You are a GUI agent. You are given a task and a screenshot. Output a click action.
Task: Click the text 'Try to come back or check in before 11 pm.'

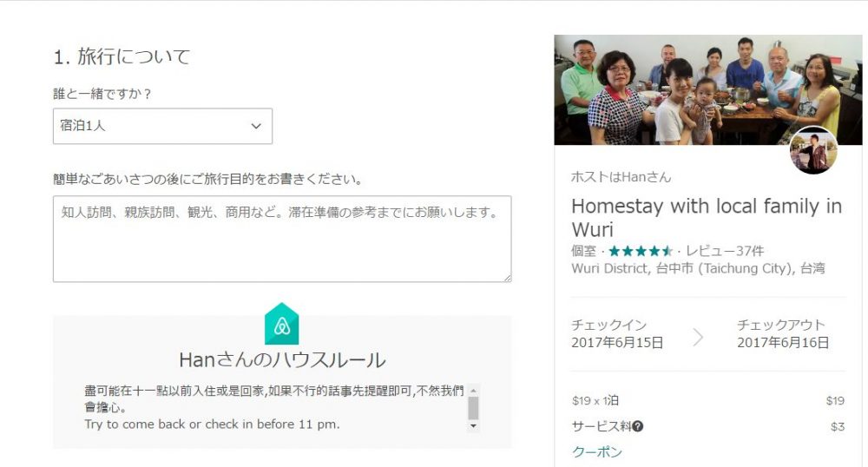[x=212, y=424]
